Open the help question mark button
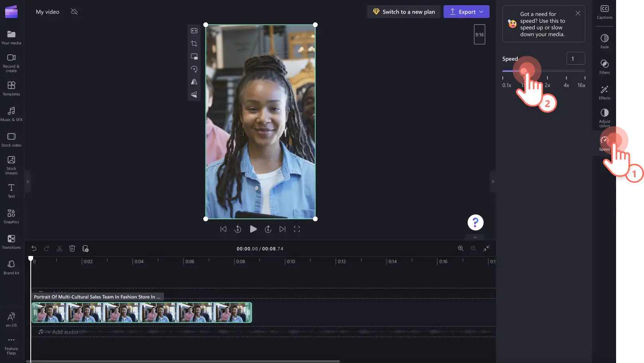 475,222
